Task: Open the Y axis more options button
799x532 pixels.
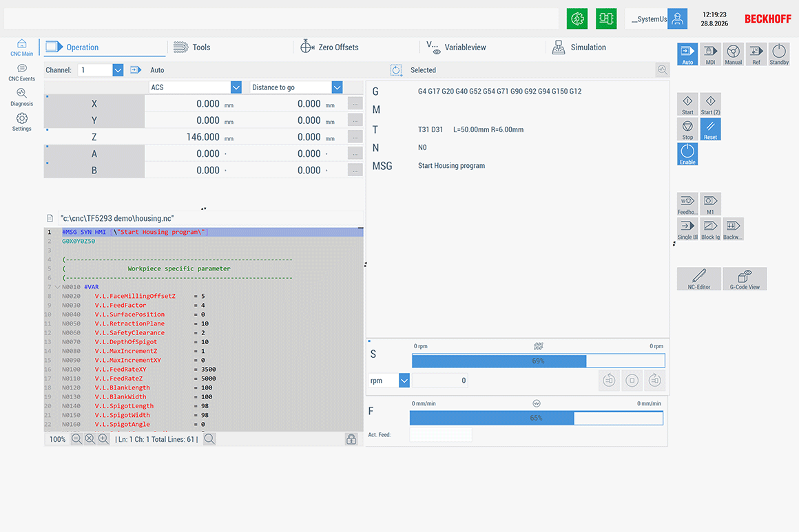Action: pyautogui.click(x=355, y=120)
